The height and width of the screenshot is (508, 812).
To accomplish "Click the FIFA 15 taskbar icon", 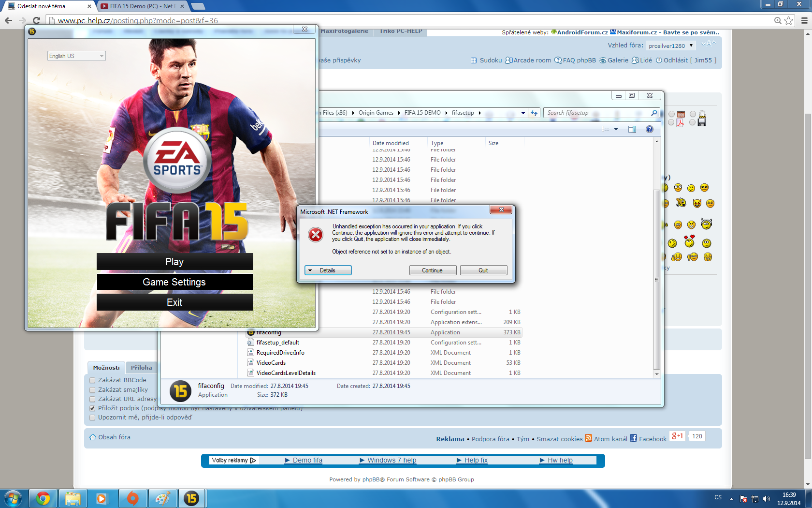I will click(x=192, y=498).
